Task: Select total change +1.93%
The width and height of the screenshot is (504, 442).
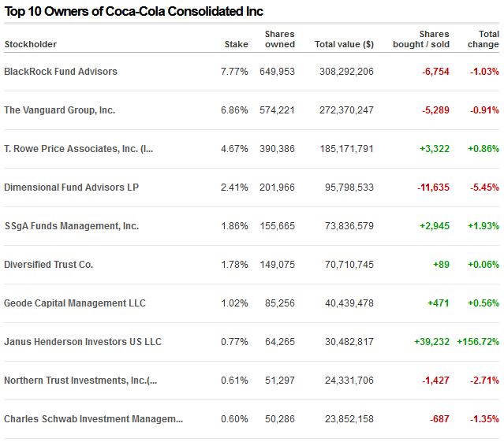Action: (483, 226)
